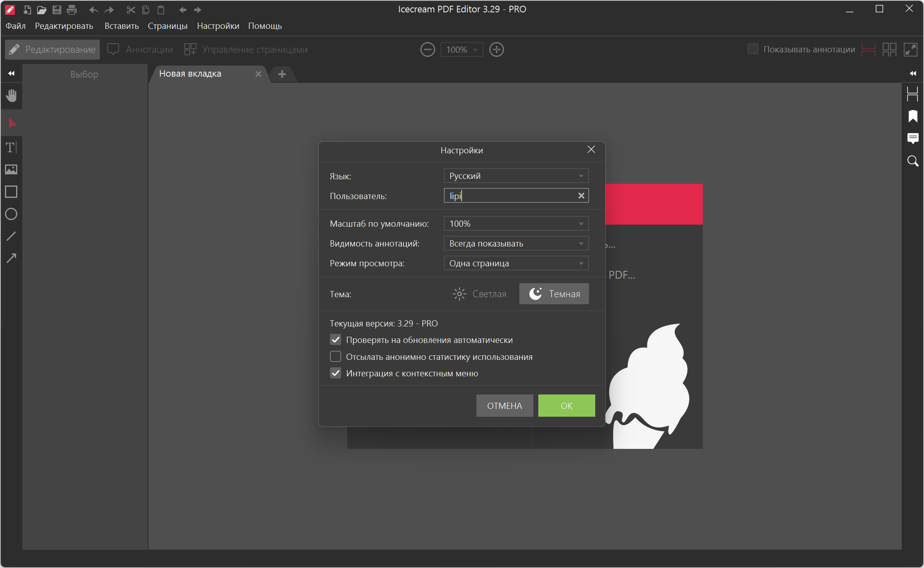
Task: Open the search magnifier panel
Action: tap(912, 161)
